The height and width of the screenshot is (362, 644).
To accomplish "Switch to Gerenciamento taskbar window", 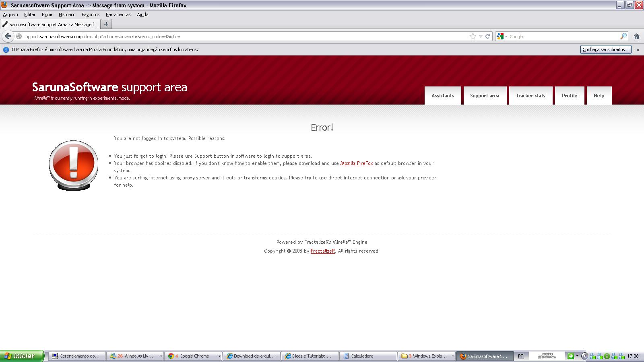I will [x=77, y=356].
